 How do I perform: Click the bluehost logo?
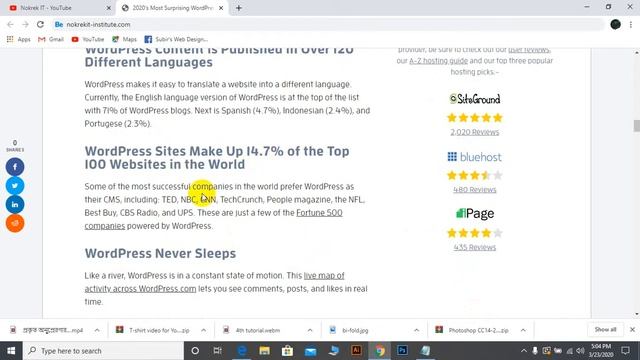475,157
